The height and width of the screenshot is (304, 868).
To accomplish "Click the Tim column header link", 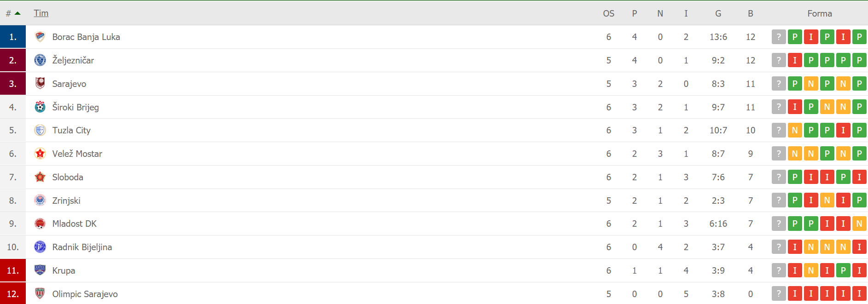I will point(41,13).
